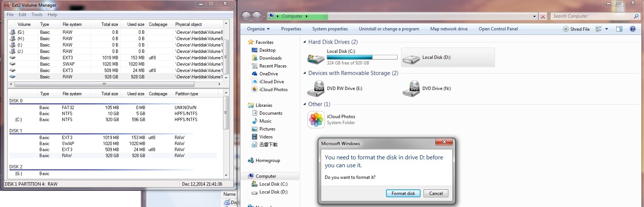Click the Forward arrow in Explorer
644x207 pixels.
point(257,16)
